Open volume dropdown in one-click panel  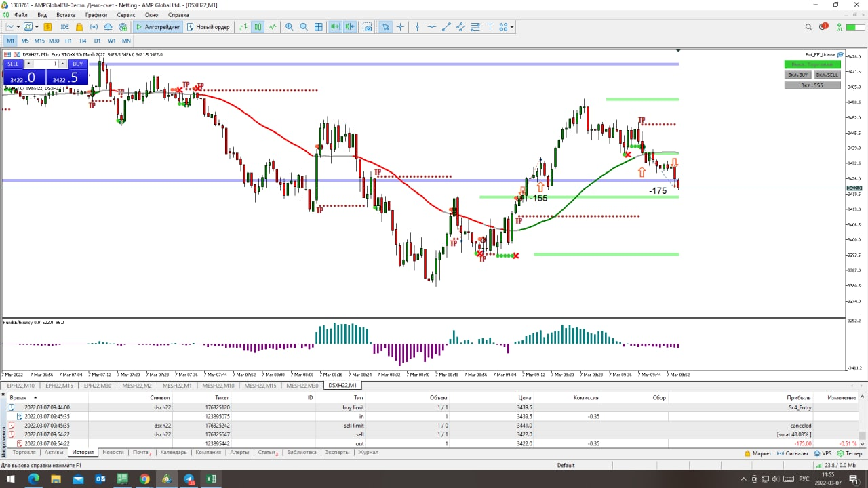[x=28, y=64]
